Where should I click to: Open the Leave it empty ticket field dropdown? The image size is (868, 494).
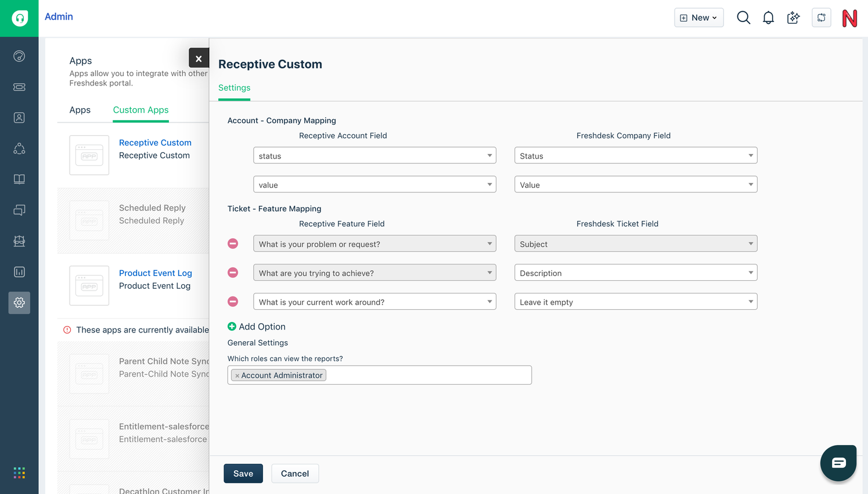(x=635, y=302)
